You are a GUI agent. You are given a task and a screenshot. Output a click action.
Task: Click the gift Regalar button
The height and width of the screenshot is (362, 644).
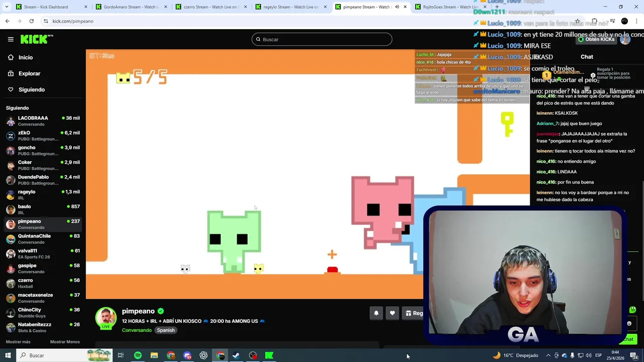pos(414,313)
